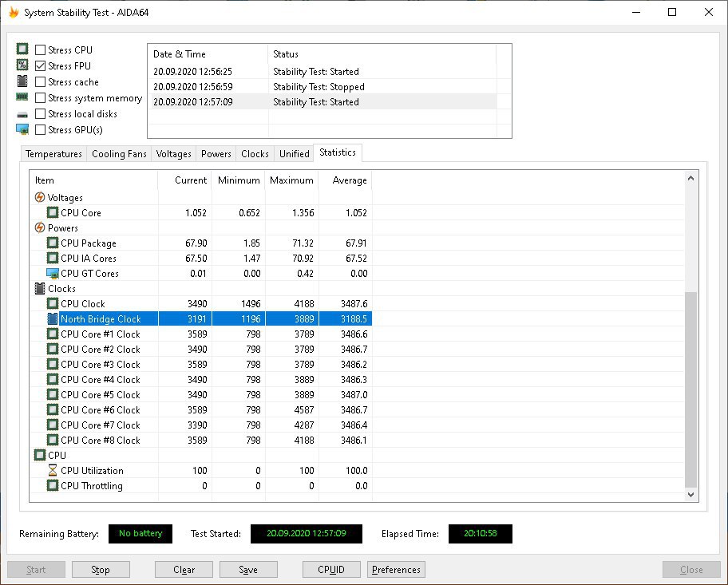The image size is (728, 585).
Task: Click the 4587 maximum clock value
Action: pos(304,410)
